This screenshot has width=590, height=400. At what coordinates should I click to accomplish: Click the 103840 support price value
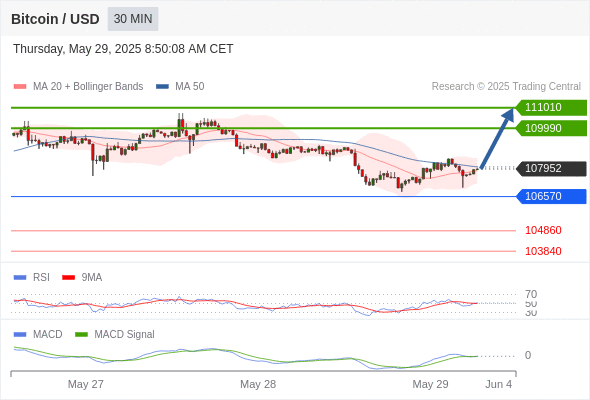[543, 251]
